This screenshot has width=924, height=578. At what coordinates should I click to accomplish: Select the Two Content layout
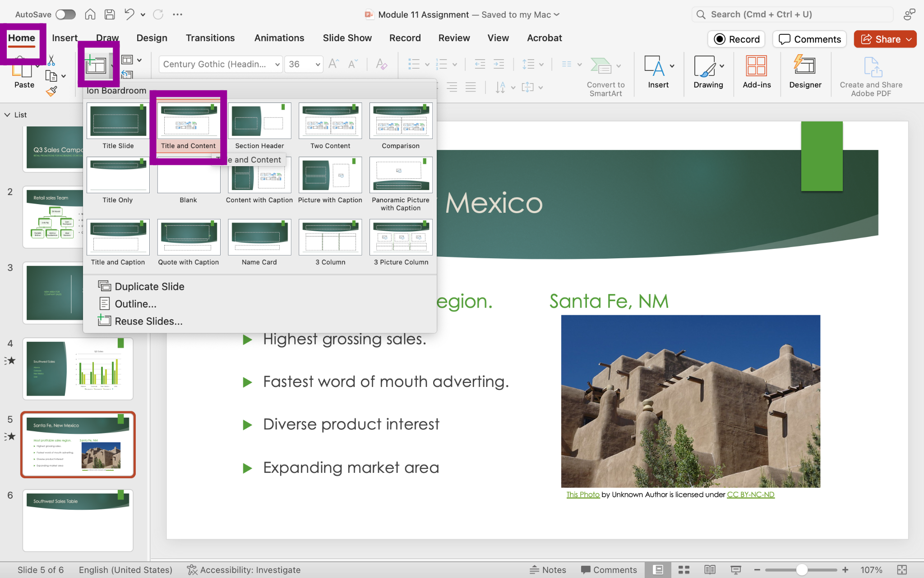click(x=330, y=126)
